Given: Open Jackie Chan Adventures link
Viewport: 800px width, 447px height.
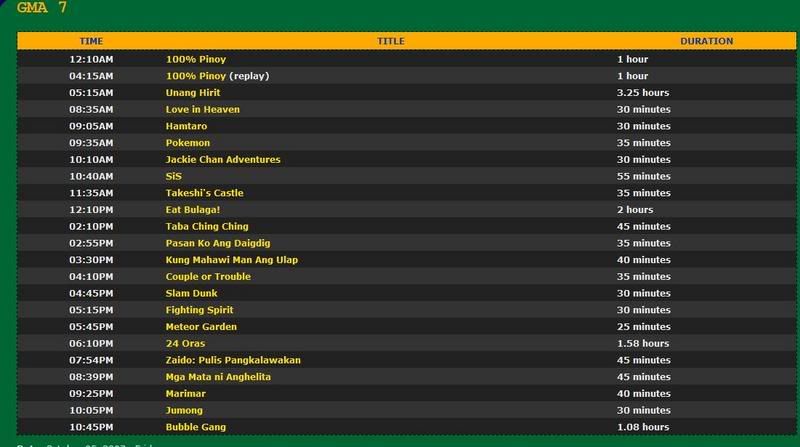Looking at the screenshot, I should (x=223, y=160).
